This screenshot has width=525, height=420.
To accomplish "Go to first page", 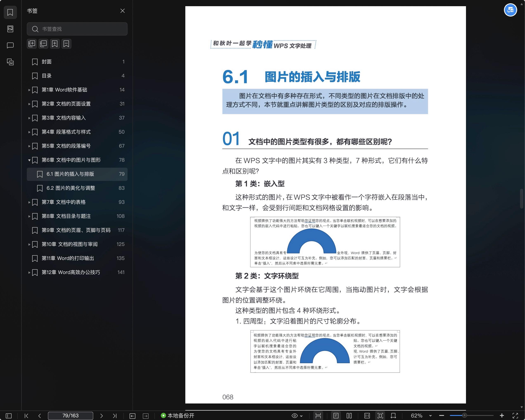I will pyautogui.click(x=26, y=416).
